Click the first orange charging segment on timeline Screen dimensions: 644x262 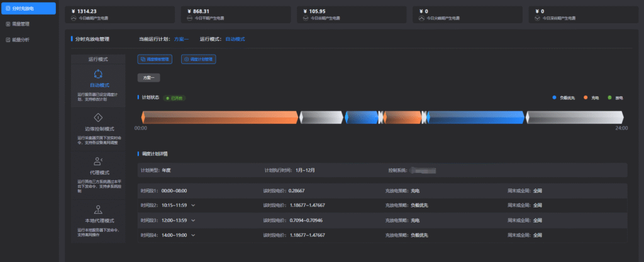coord(219,117)
